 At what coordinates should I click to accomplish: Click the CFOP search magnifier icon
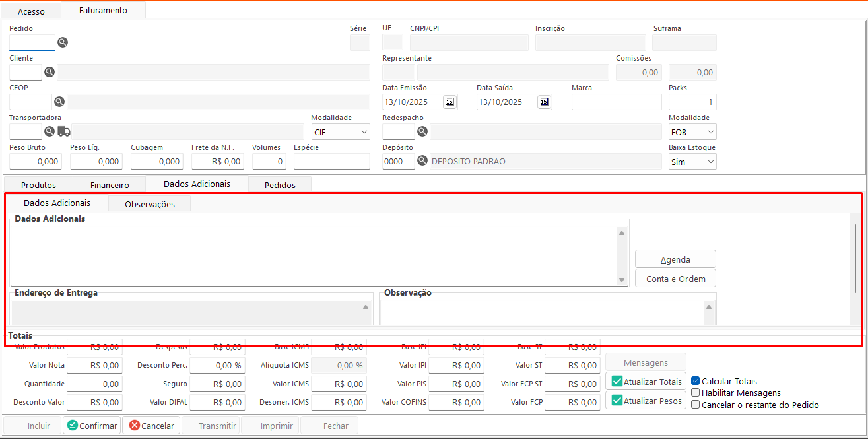pos(59,102)
